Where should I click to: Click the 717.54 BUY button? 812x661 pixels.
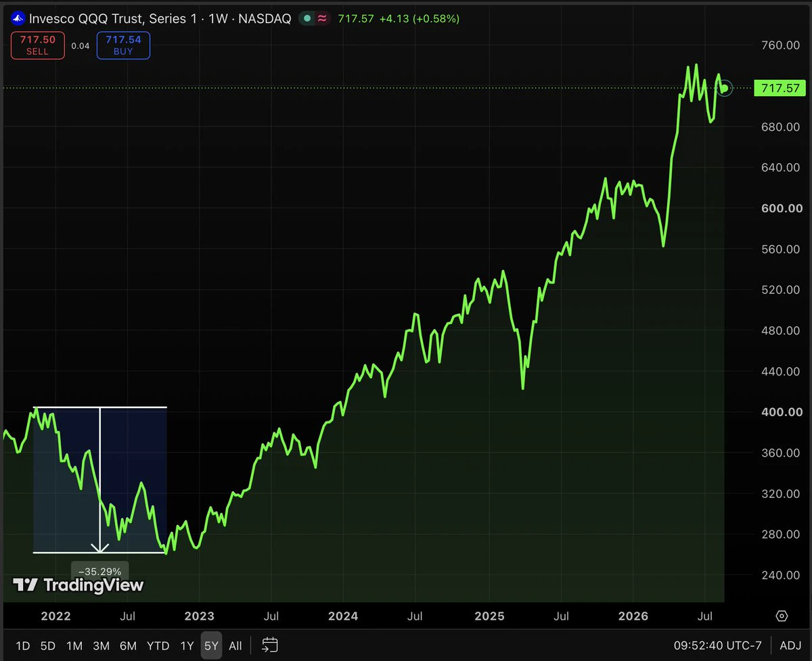coord(123,45)
